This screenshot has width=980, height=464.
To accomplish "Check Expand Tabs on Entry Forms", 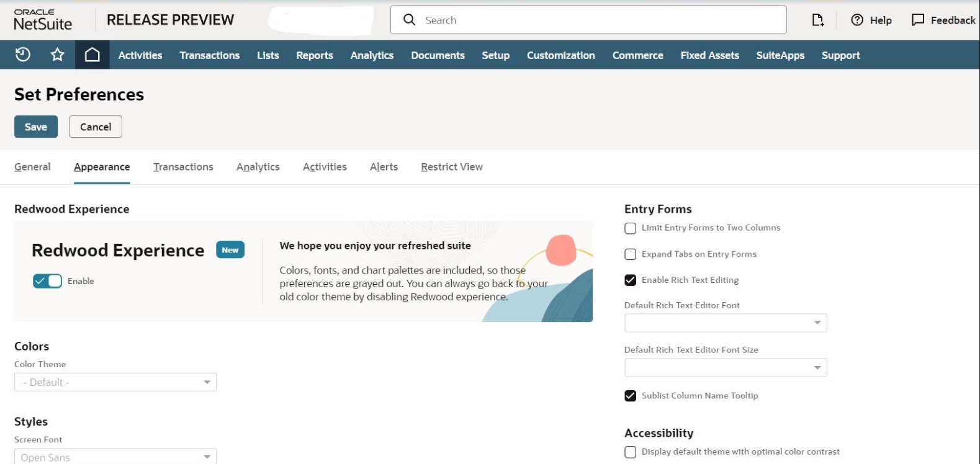I will (x=631, y=254).
